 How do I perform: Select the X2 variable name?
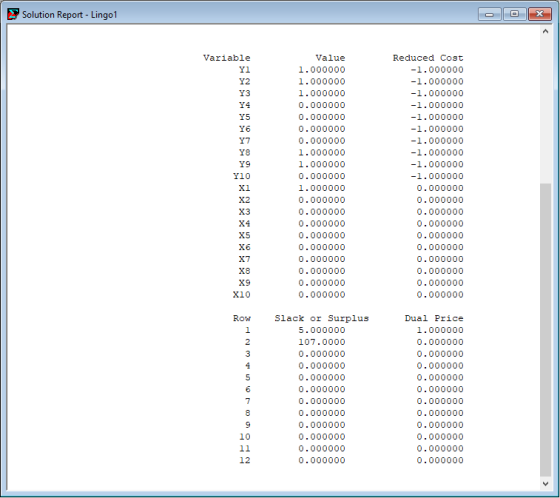coord(245,200)
